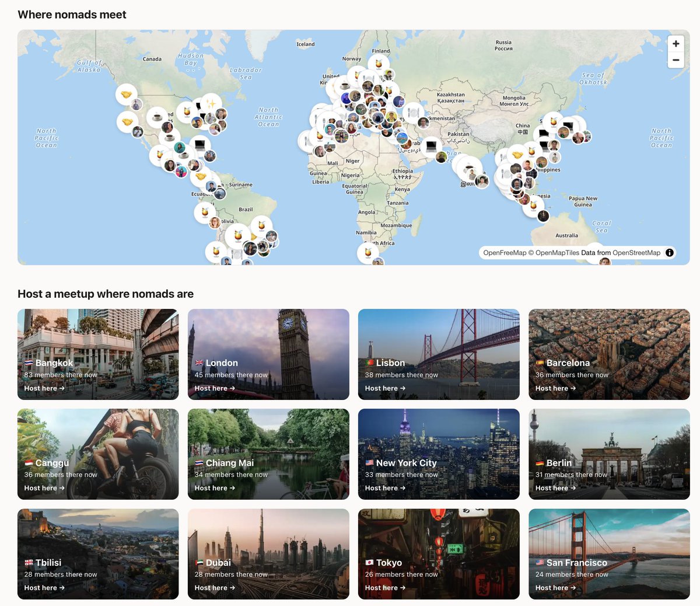Click Host here on the Lisbon card
This screenshot has height=606, width=700.
coord(385,388)
